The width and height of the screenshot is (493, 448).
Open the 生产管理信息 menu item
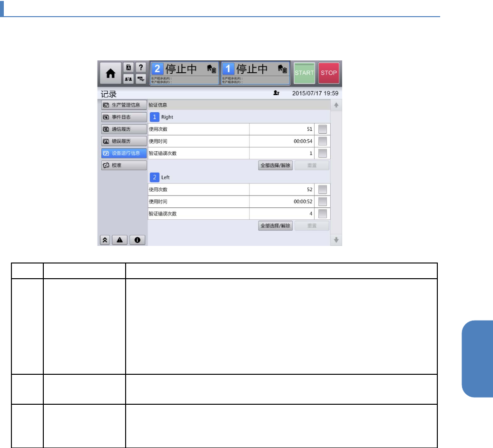click(x=124, y=105)
